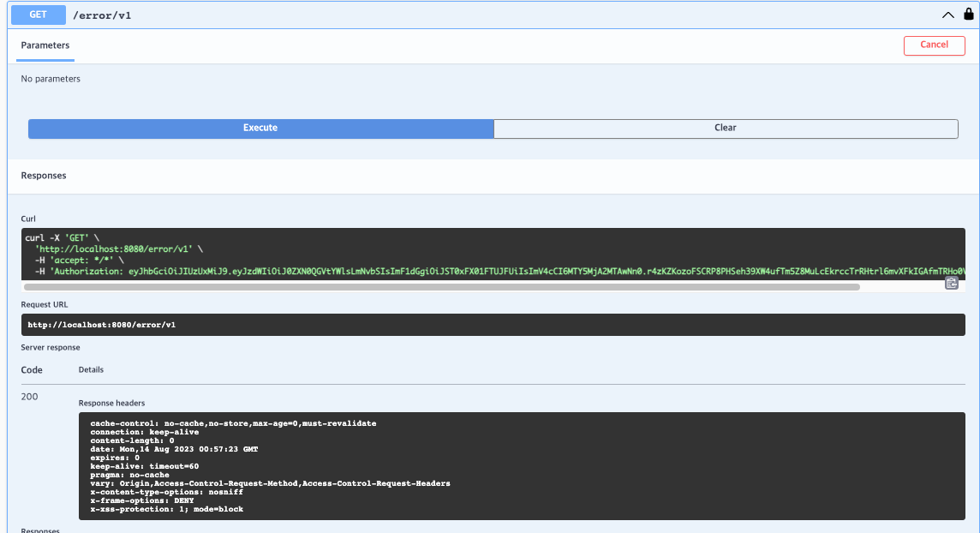Collapse the /error/v1 operation with chevron arrow
980x533 pixels.
coord(948,15)
